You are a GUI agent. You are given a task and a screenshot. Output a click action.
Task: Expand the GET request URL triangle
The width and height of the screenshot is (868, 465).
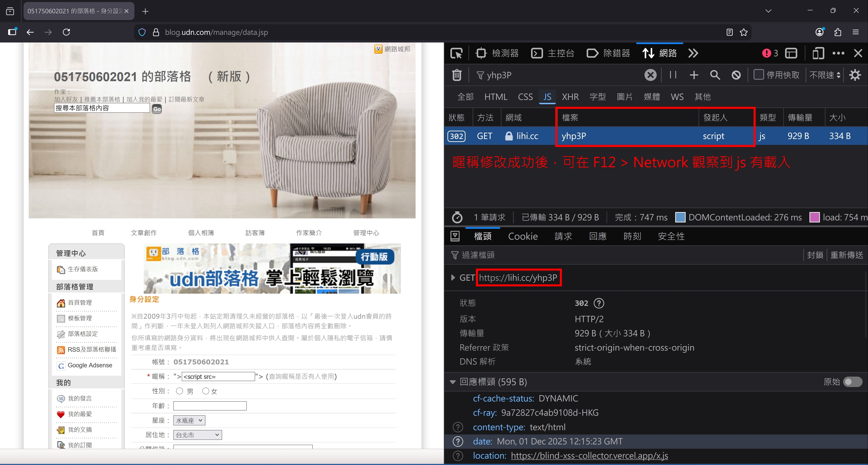coord(453,278)
